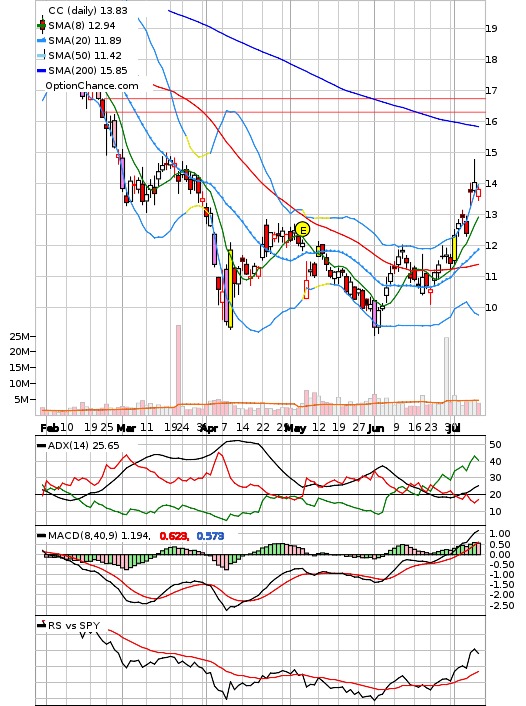Click the SMA(50) light blue legend marker
The image size is (526, 706).
tap(41, 55)
